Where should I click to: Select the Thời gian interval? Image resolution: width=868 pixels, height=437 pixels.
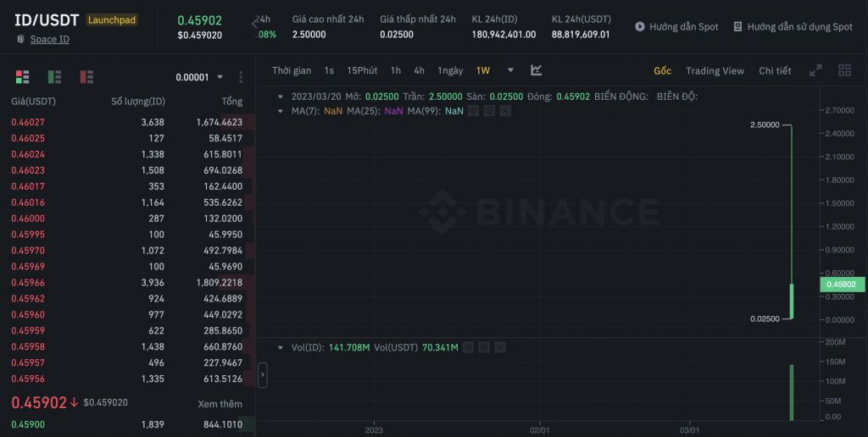(x=292, y=70)
